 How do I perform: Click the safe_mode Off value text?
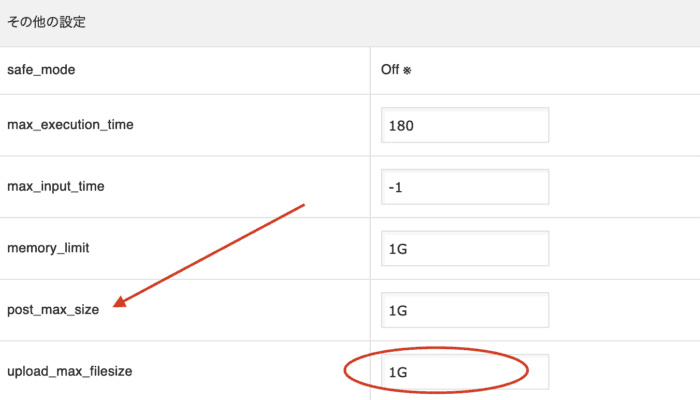[390, 70]
